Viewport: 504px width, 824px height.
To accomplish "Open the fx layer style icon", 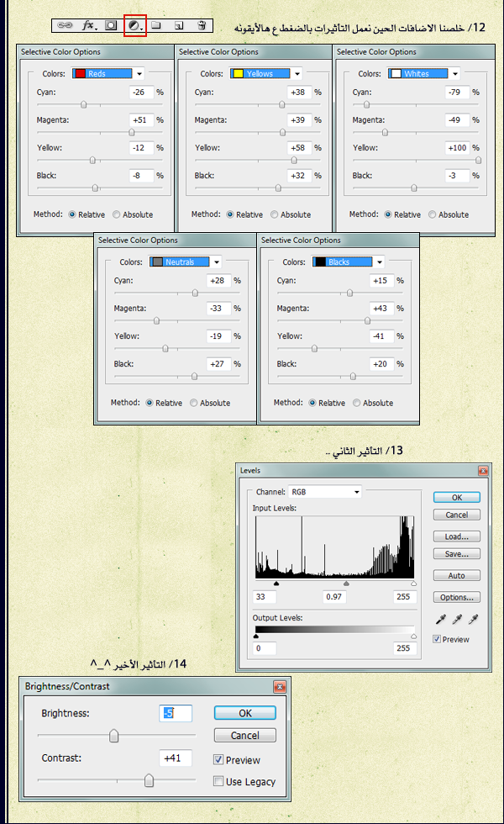I will pyautogui.click(x=88, y=26).
